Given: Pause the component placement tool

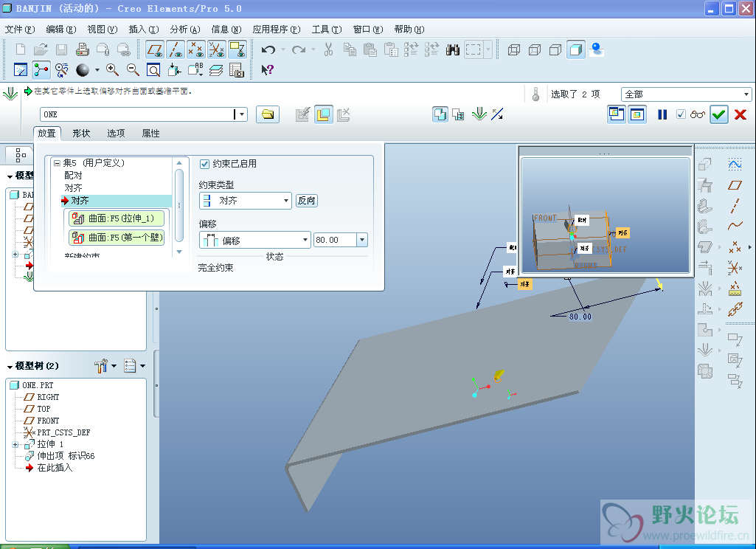Looking at the screenshot, I should coord(662,114).
